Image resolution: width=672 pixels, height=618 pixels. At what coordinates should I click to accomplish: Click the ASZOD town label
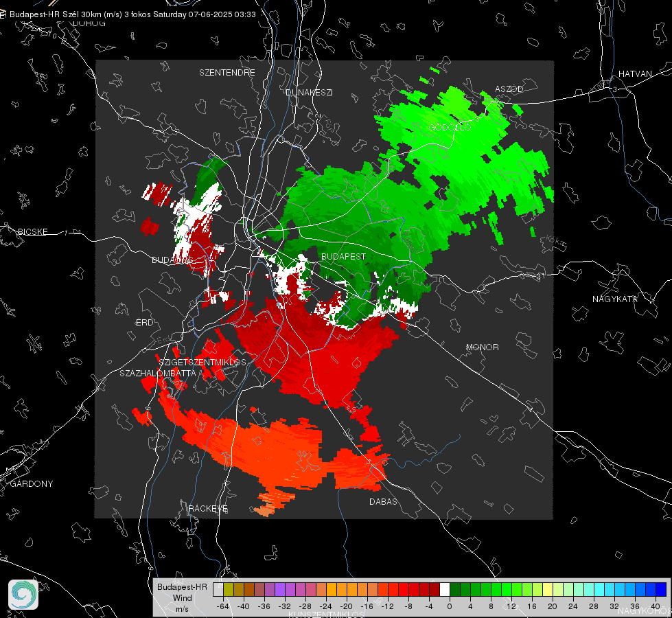(x=509, y=89)
